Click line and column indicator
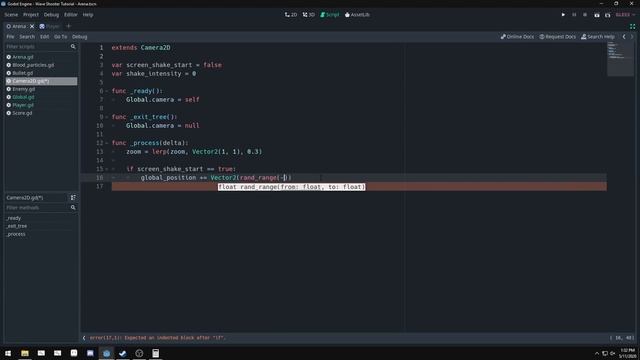Image resolution: width=640 pixels, height=360 pixels. click(x=622, y=338)
